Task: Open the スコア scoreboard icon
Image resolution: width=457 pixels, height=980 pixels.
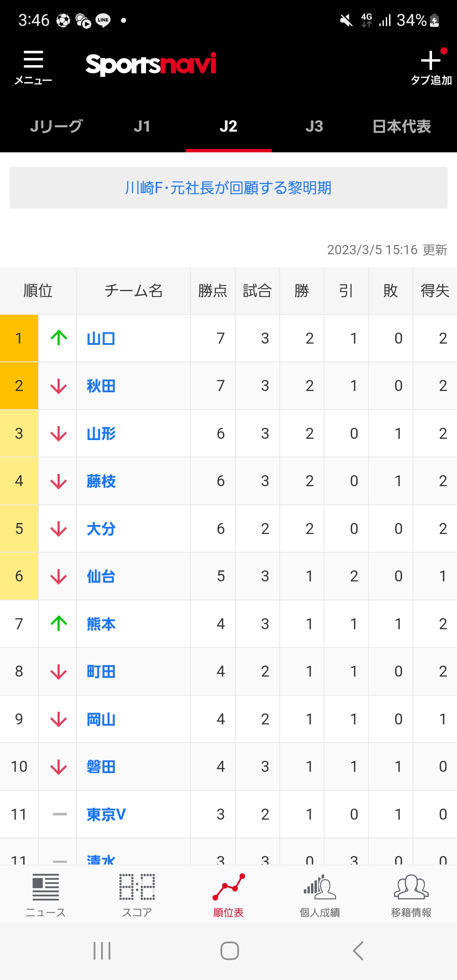Action: [x=137, y=887]
